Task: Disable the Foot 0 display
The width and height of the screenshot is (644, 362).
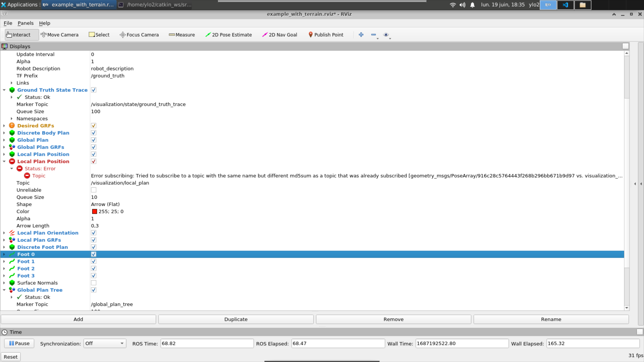Action: [93, 254]
